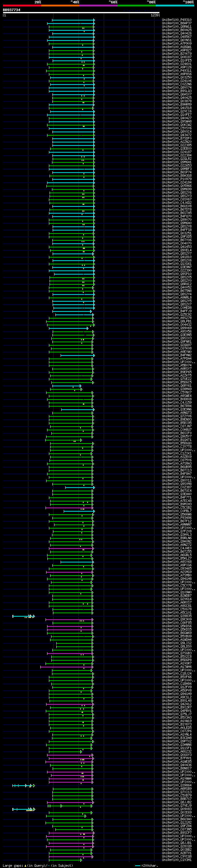Select hit UniRef100_Q99069
The width and height of the screenshot is (197, 868).
pyautogui.click(x=177, y=328)
